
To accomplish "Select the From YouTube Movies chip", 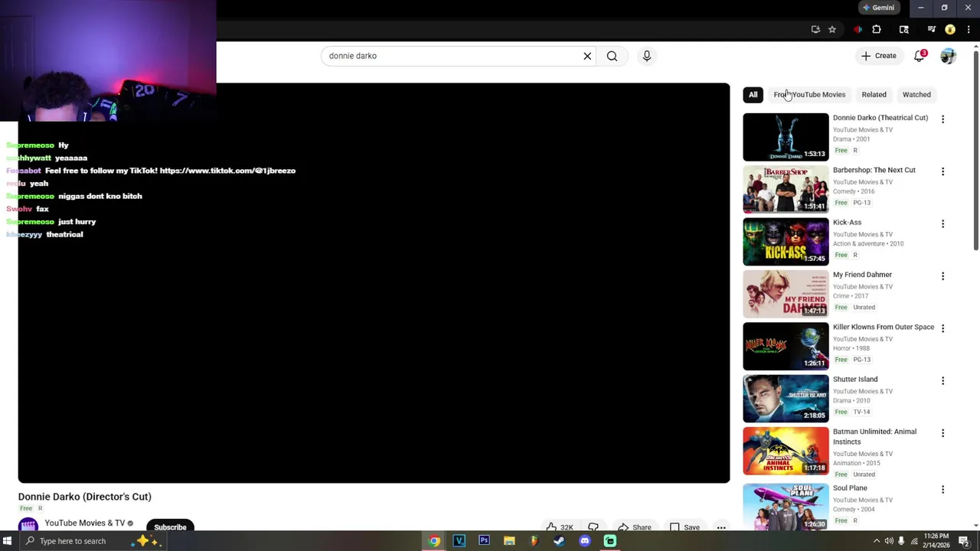I will click(x=809, y=95).
